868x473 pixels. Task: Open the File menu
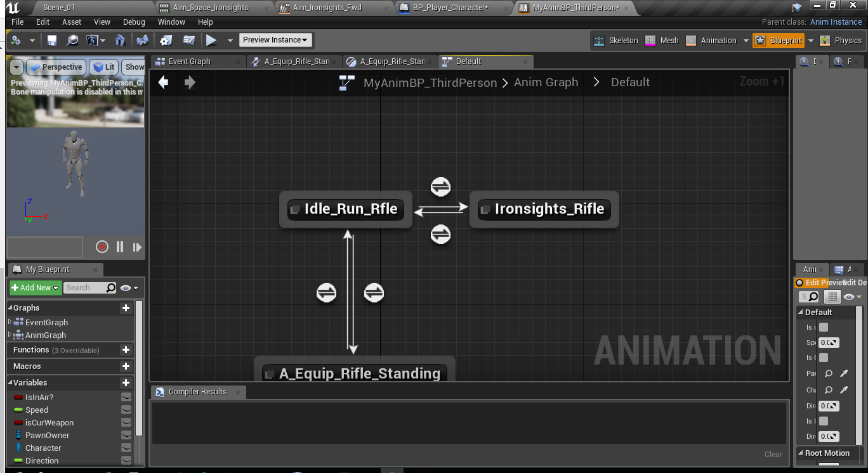[18, 22]
